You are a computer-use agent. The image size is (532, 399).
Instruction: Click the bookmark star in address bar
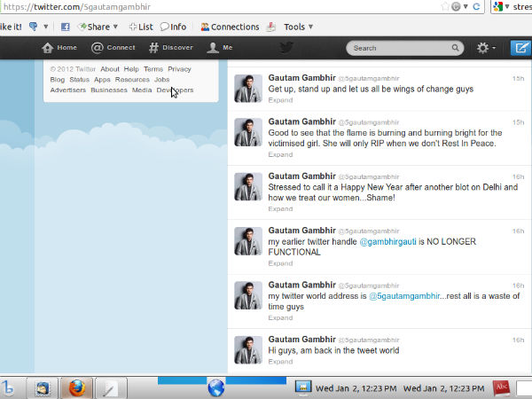point(445,6)
